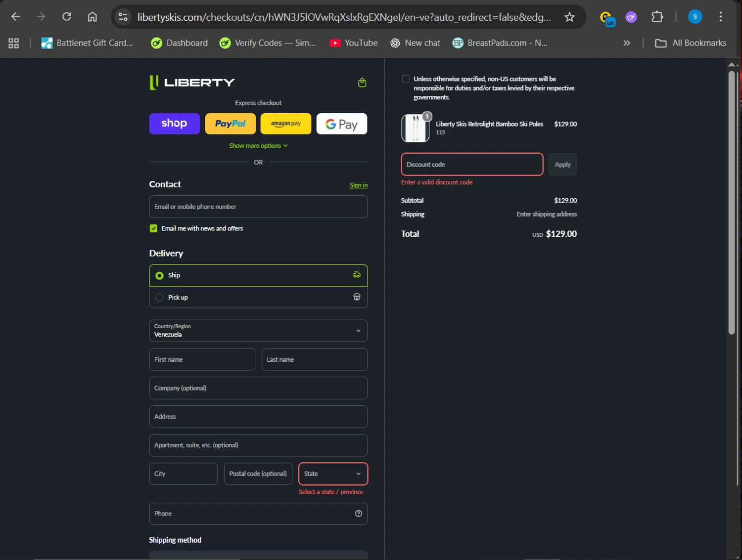
Task: Open the browser home page
Action: pyautogui.click(x=93, y=17)
